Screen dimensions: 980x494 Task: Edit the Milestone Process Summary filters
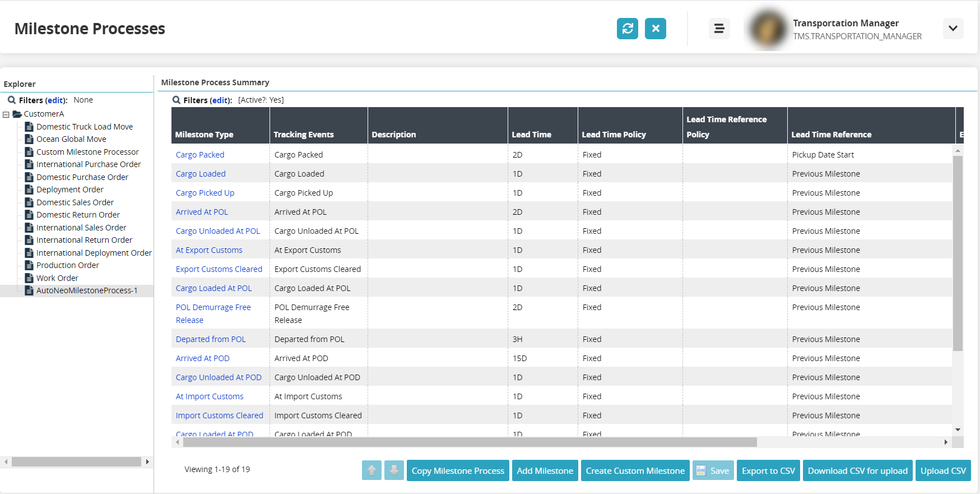click(x=220, y=100)
